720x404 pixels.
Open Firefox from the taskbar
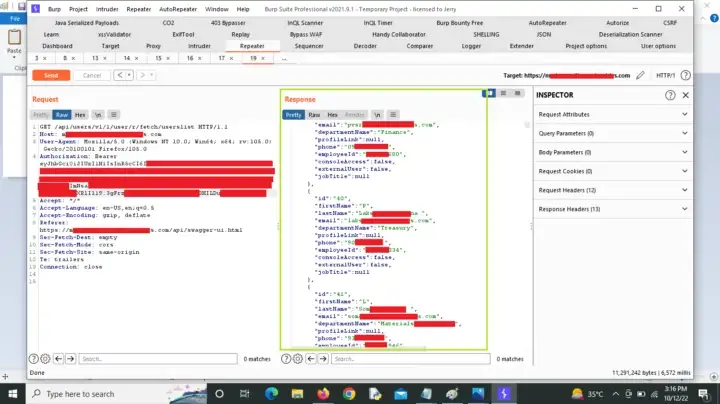click(323, 394)
